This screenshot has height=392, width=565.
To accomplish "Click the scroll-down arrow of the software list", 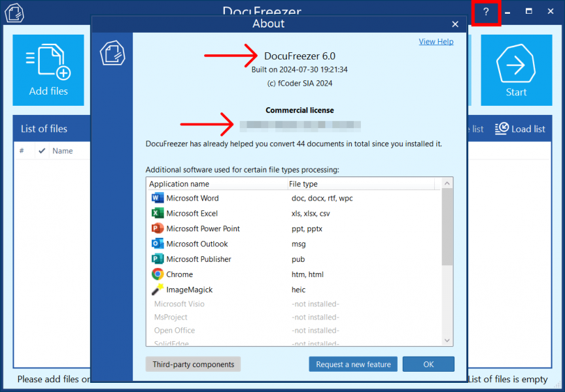I will (447, 340).
